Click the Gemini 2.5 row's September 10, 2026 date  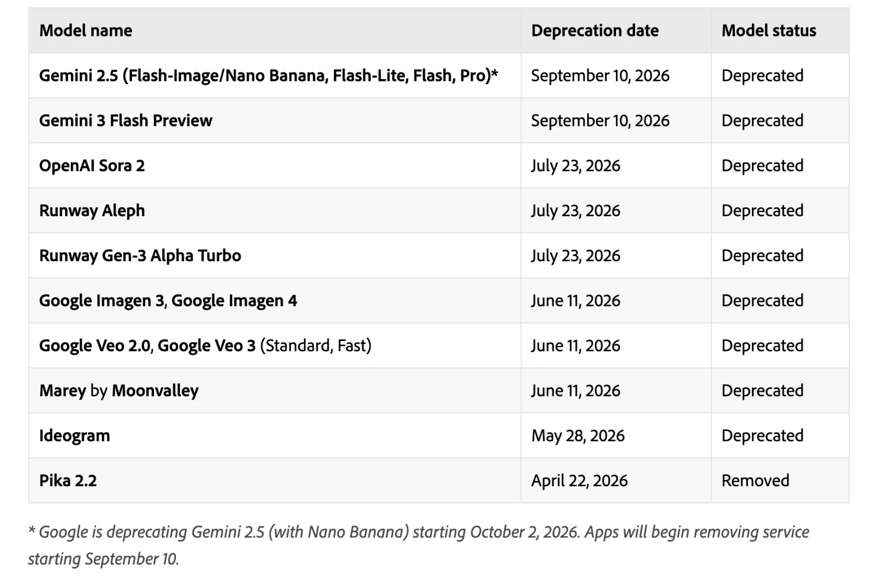coord(600,75)
